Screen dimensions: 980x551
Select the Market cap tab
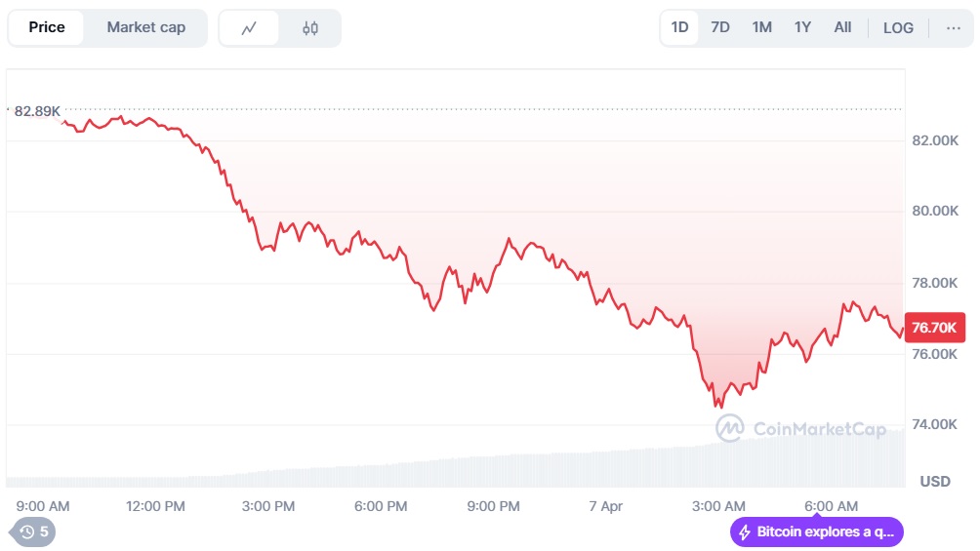tap(145, 27)
